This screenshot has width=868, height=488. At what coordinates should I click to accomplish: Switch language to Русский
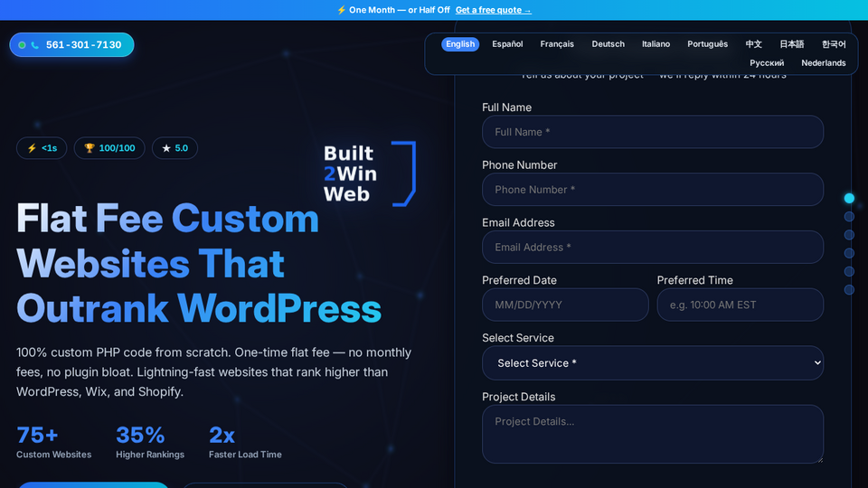tap(767, 63)
